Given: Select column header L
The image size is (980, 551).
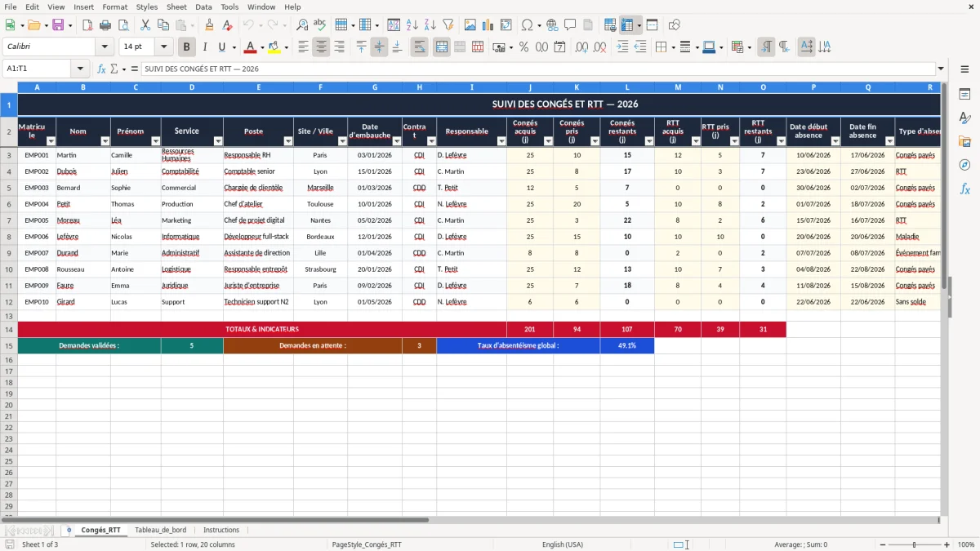Looking at the screenshot, I should [627, 87].
